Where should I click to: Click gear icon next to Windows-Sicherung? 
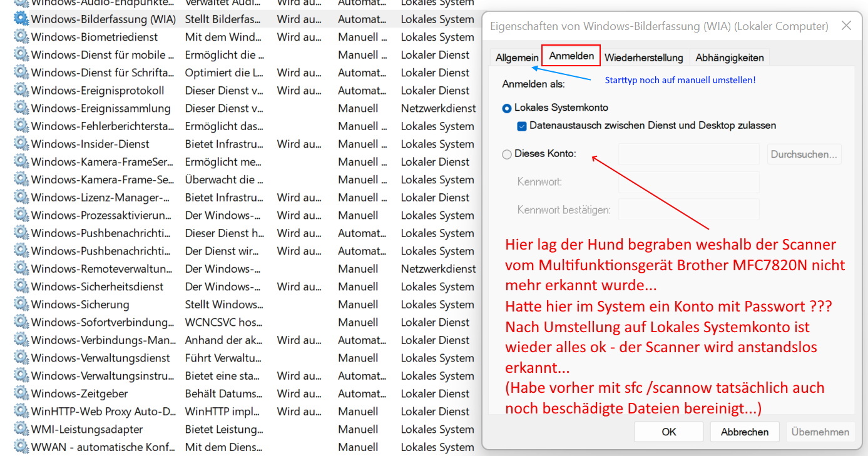click(x=21, y=305)
